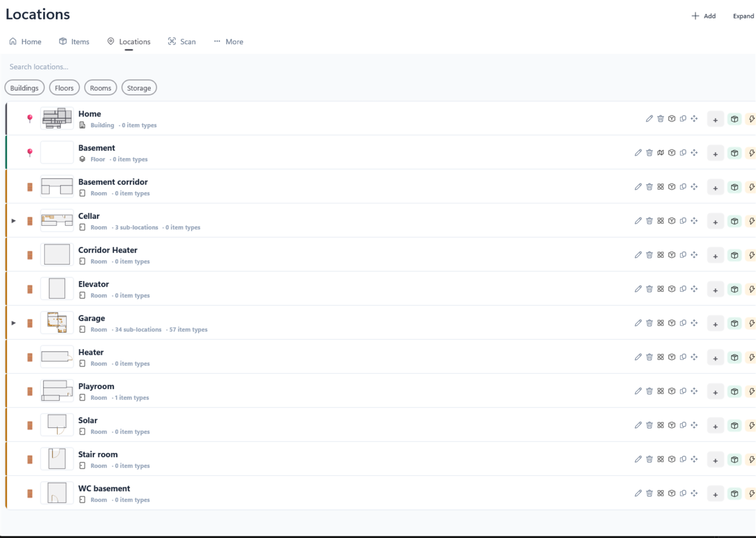Toggle the Buildings filter chip
756x538 pixels.
(24, 88)
